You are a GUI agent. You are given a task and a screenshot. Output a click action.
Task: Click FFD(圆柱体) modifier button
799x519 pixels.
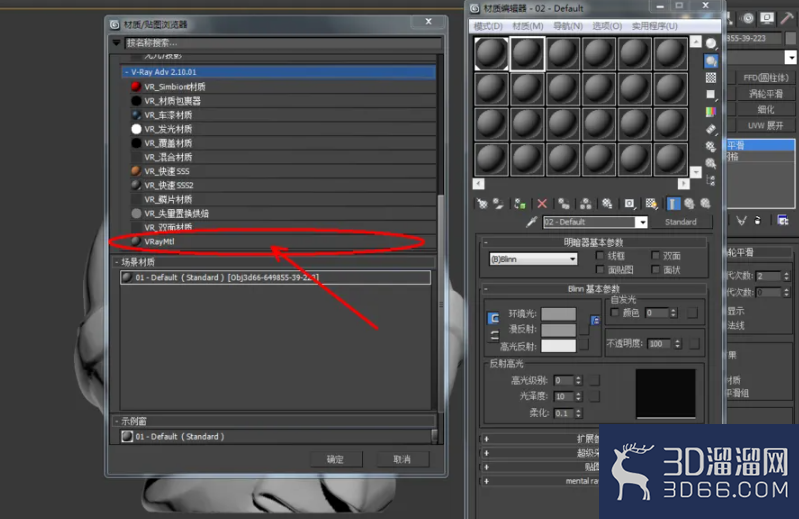click(x=765, y=78)
